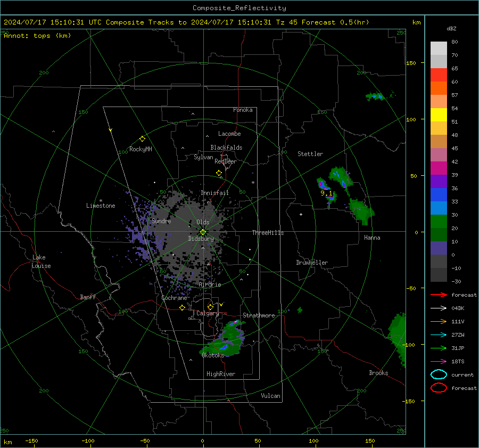Screen dimensions: 479x448
Task: Click the white 04DK arrow symbol
Action: click(x=439, y=308)
